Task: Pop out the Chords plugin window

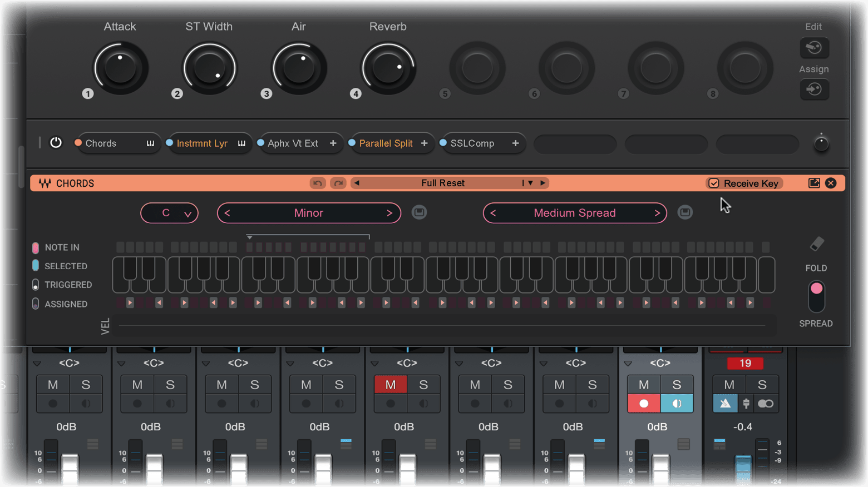Action: [x=814, y=183]
